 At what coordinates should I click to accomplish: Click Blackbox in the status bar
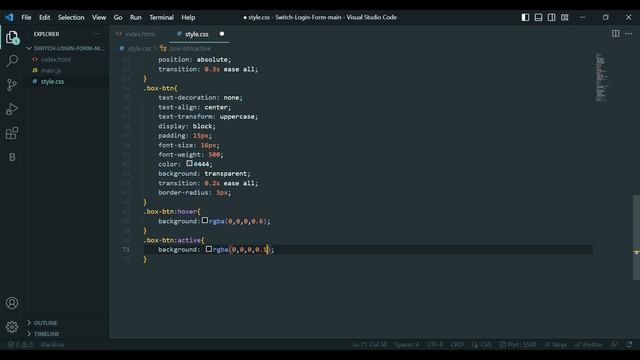click(53, 344)
